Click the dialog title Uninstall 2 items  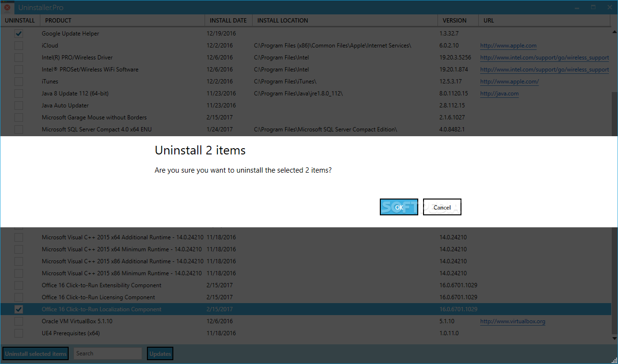(x=200, y=151)
